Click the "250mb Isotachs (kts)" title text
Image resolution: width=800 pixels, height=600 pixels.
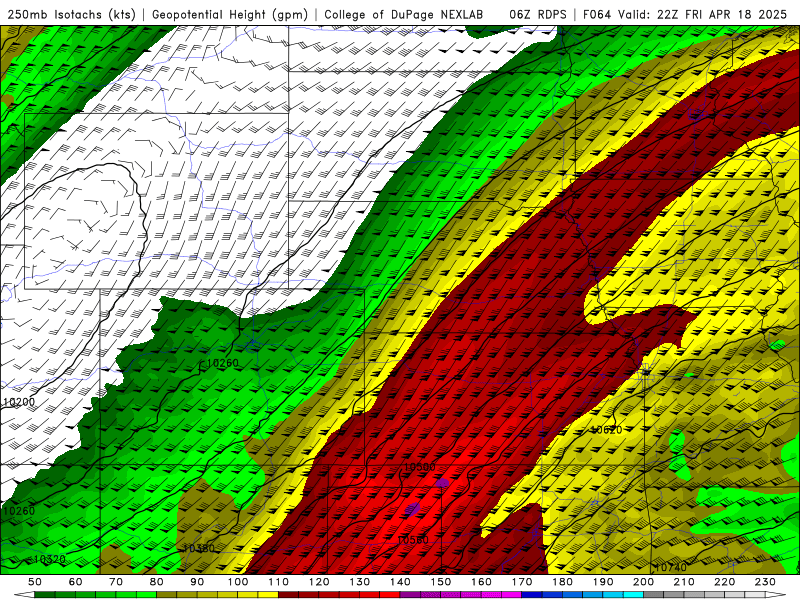click(x=72, y=14)
